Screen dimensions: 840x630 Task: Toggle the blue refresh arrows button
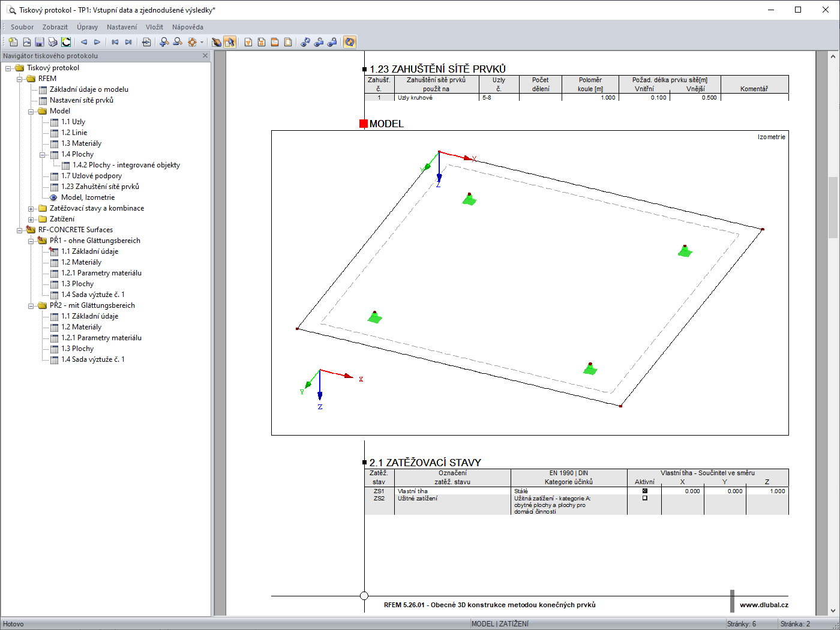click(x=350, y=42)
